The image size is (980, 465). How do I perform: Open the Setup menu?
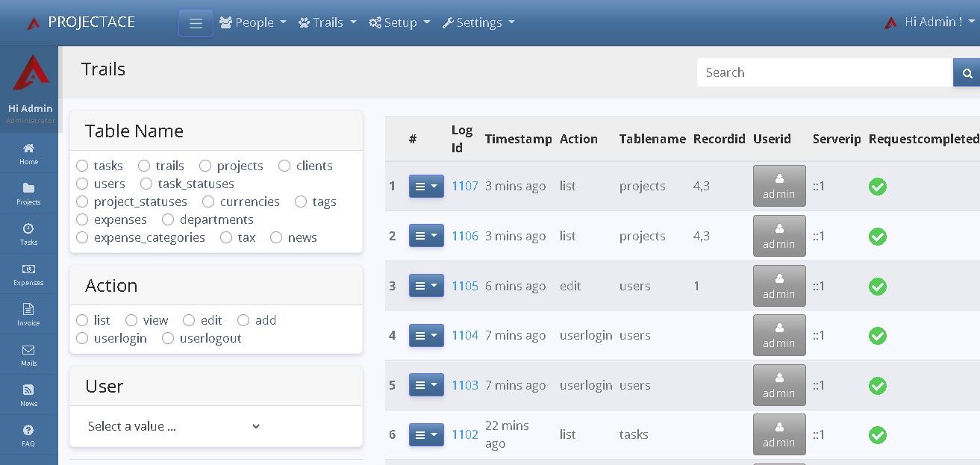[x=399, y=22]
